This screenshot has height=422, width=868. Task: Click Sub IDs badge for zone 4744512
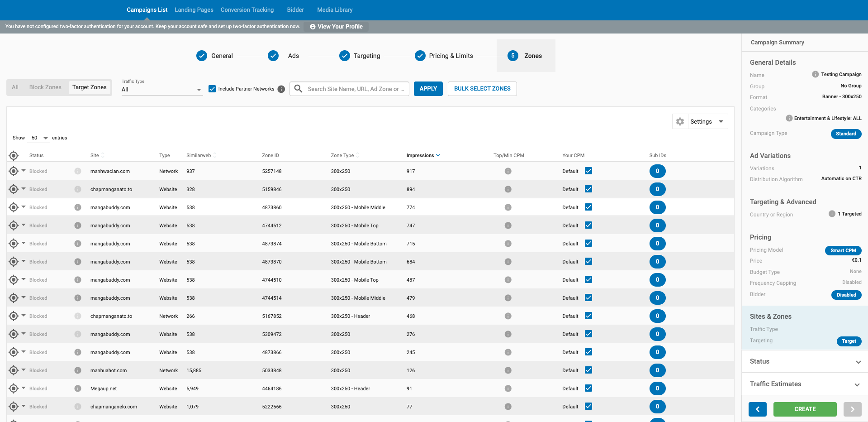(x=657, y=225)
